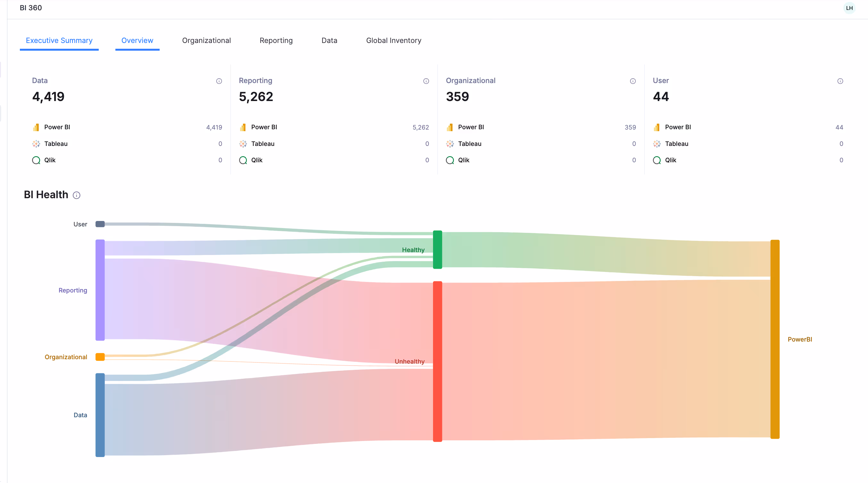Switch to the Global Inventory tab
Viewport: 868px width, 483px height.
(x=394, y=40)
